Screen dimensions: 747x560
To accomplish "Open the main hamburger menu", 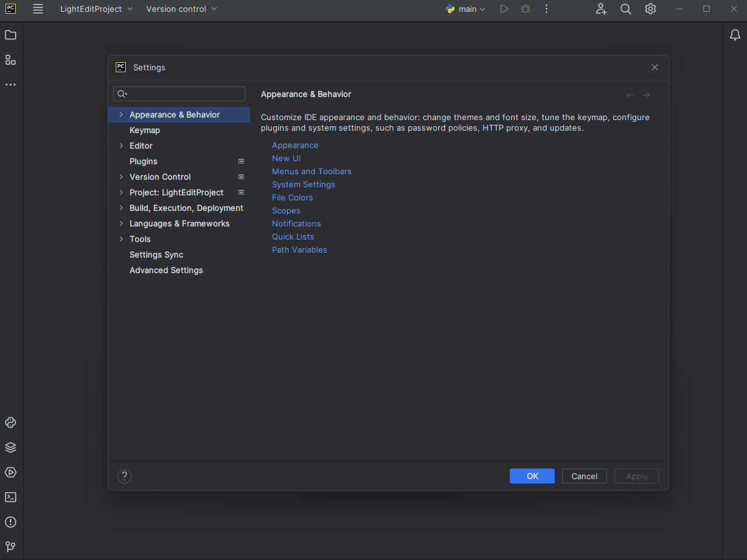I will 38,9.
